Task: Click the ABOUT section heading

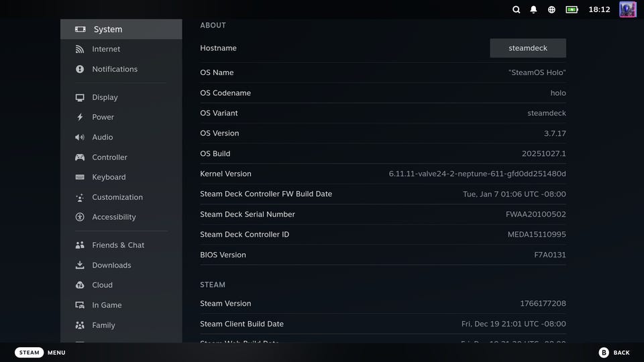Action: [x=213, y=25]
